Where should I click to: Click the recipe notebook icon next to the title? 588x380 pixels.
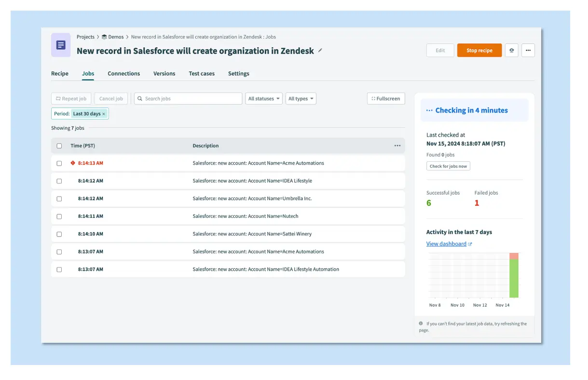[60, 45]
